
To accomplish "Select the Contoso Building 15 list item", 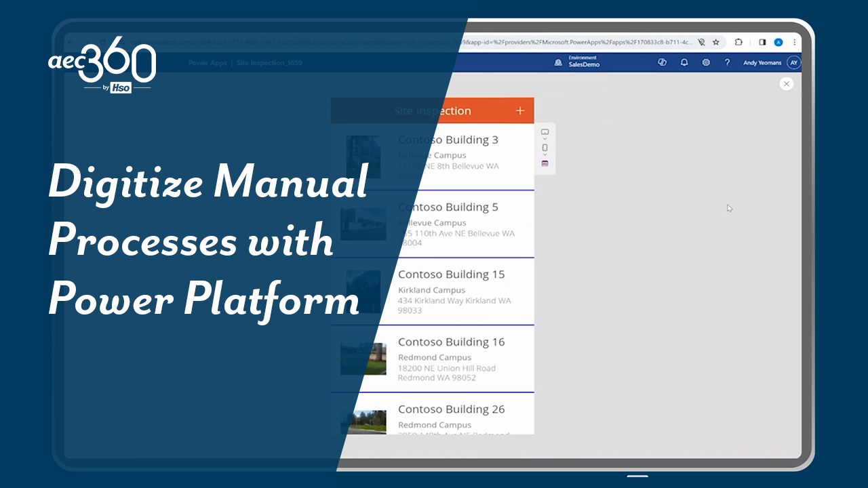I will 451,291.
